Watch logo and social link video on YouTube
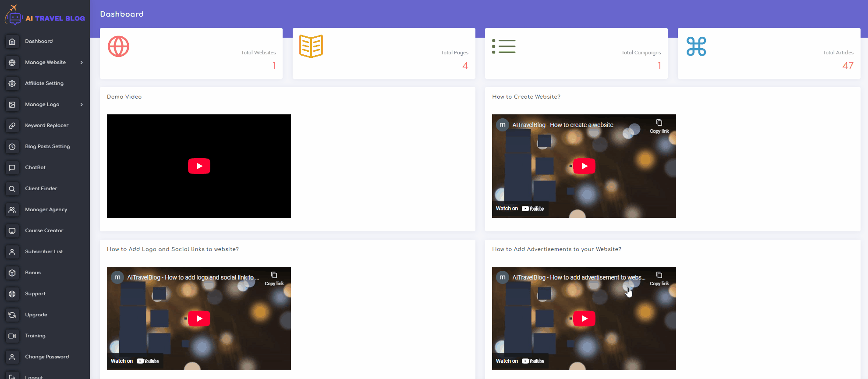Screen dimensions: 868x379 135,361
